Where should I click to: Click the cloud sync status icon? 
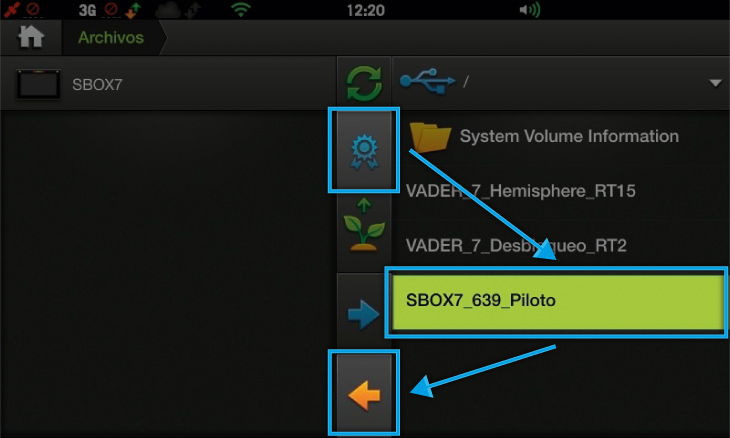[168, 10]
